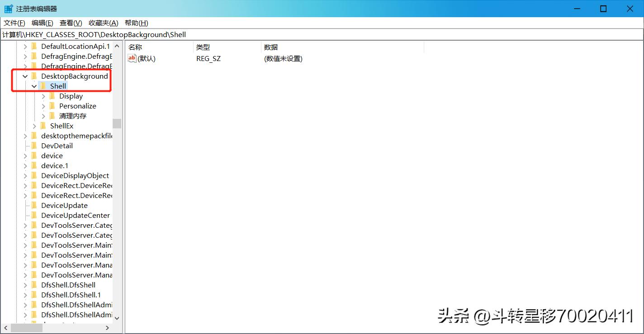Viewport: 644px width, 334px height.
Task: Click the DfsShell.DfsShell folder icon
Action: 35,285
